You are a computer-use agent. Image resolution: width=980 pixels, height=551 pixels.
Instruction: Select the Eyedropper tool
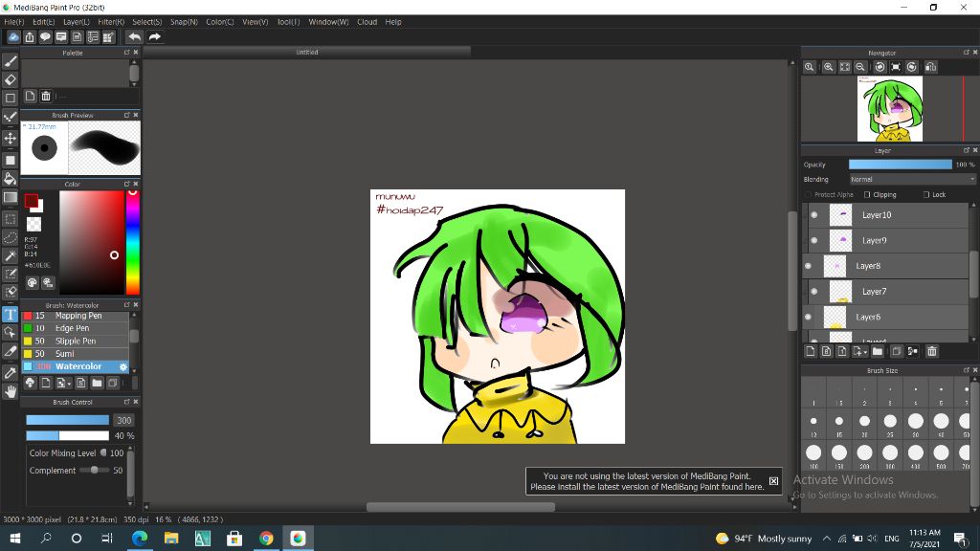10,373
